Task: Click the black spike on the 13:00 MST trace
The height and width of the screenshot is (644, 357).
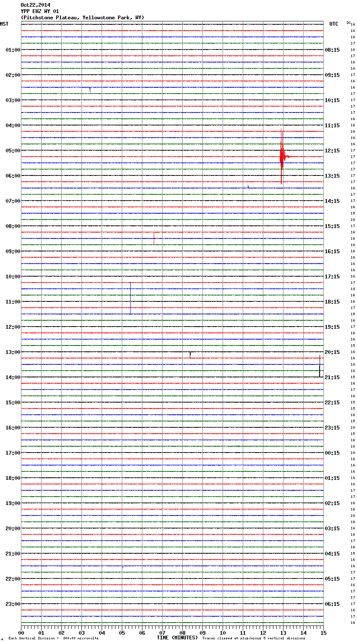Action: click(x=190, y=355)
